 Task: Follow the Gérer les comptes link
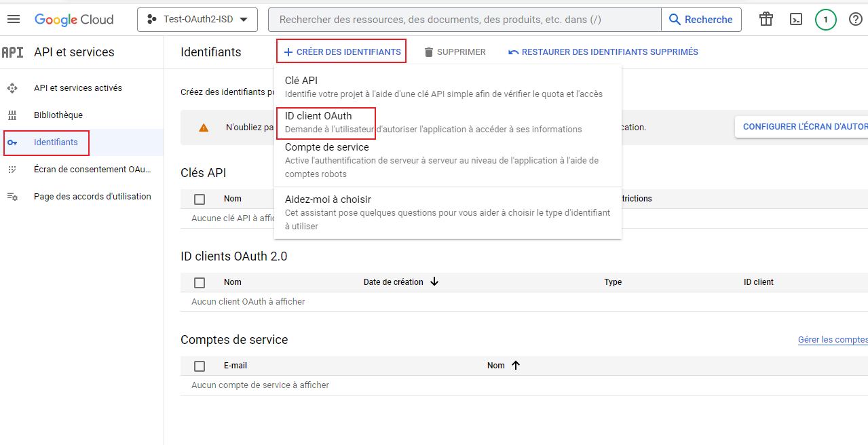[833, 339]
